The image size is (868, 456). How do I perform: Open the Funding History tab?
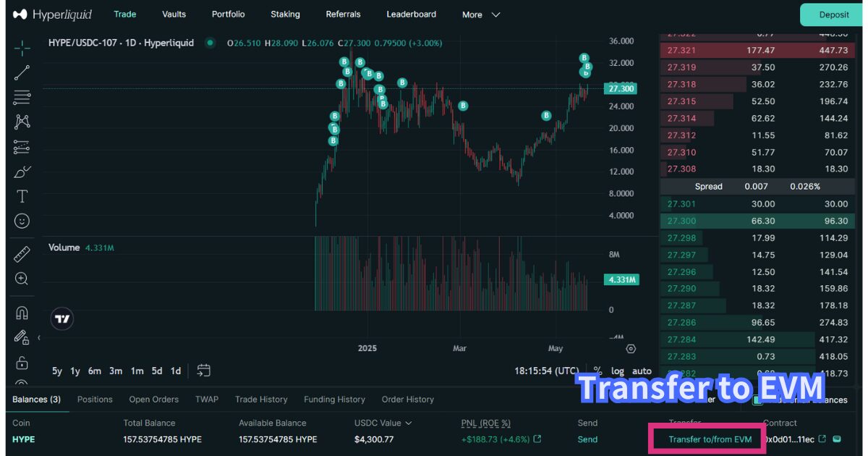click(334, 400)
